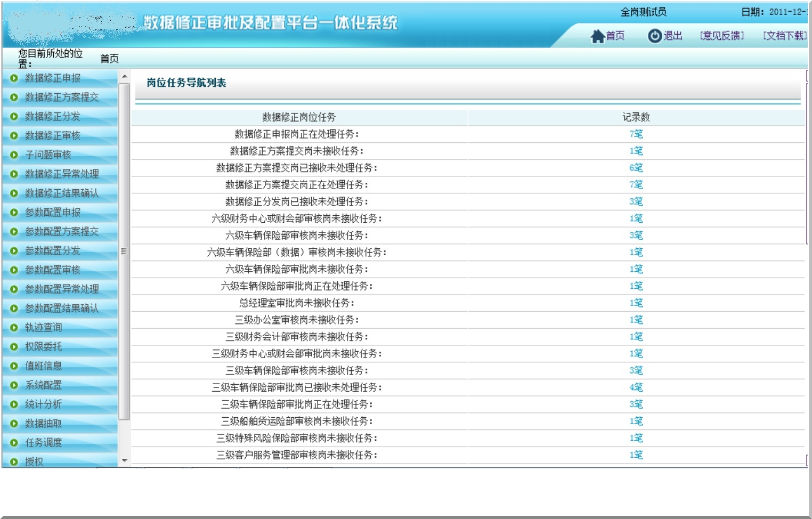Click sidebar scrollbar up arrow
The width and height of the screenshot is (812, 519).
pos(124,76)
